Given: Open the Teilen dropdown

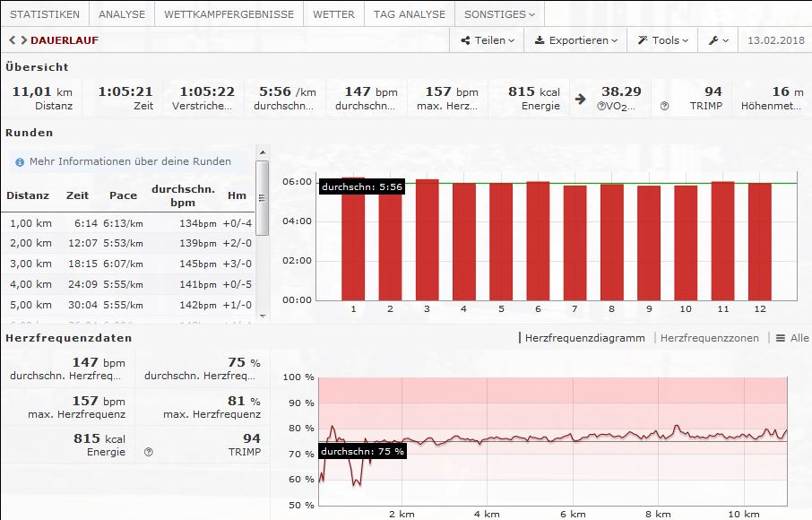Looking at the screenshot, I should point(488,40).
